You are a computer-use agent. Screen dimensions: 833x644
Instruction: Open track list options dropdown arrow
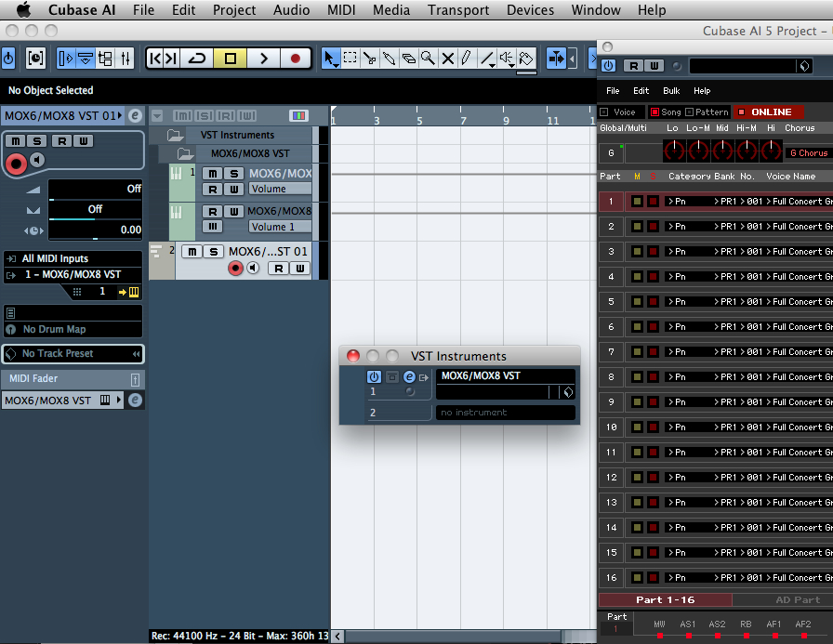tap(157, 115)
